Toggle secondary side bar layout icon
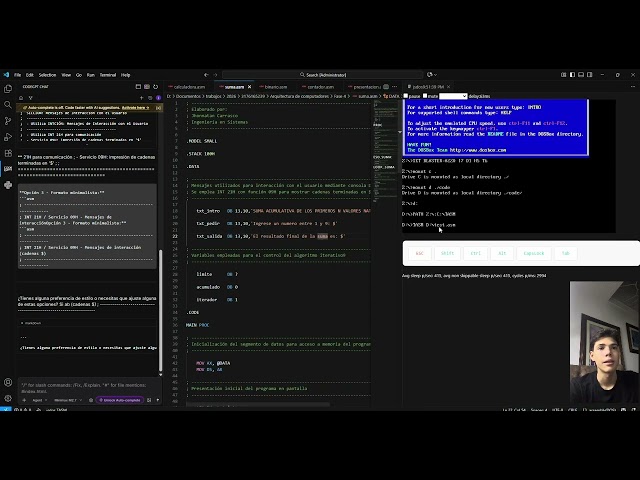This screenshot has width=640, height=480. coord(590,75)
